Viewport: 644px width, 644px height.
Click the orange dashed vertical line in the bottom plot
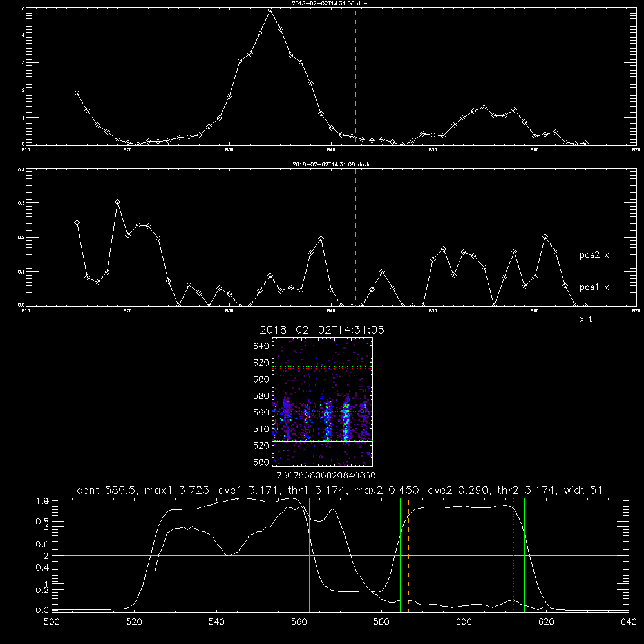tap(408, 555)
